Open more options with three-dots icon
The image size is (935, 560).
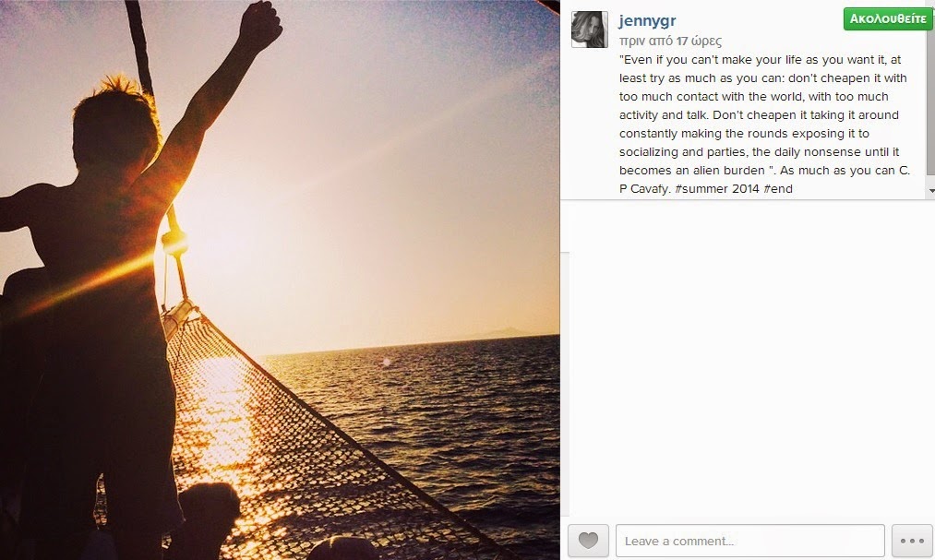(x=912, y=541)
